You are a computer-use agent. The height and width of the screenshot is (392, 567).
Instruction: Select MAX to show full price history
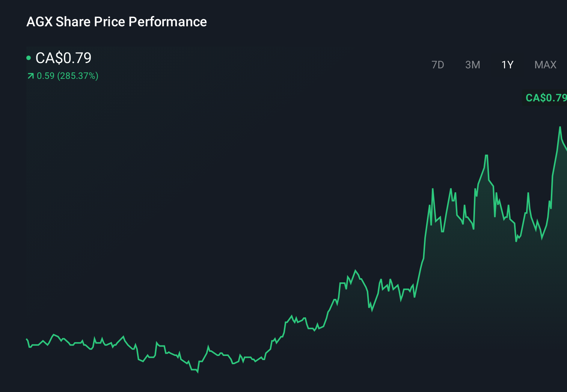click(x=545, y=65)
